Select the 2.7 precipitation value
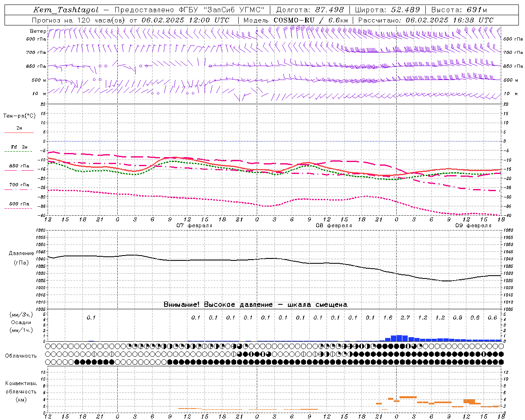This screenshot has height=420, width=525. (x=405, y=317)
